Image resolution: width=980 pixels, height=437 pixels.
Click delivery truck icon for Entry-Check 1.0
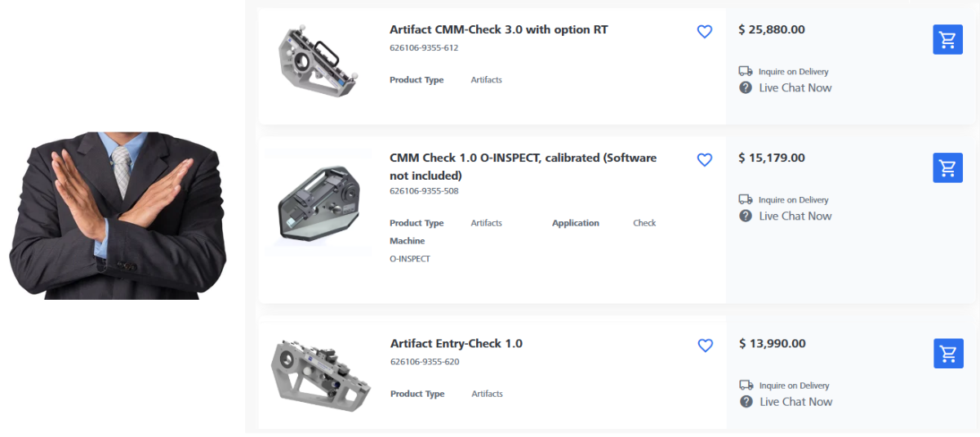pyautogui.click(x=746, y=385)
